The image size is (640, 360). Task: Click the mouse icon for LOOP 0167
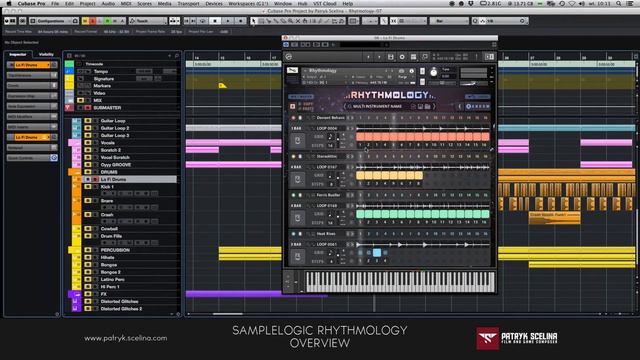click(x=298, y=179)
